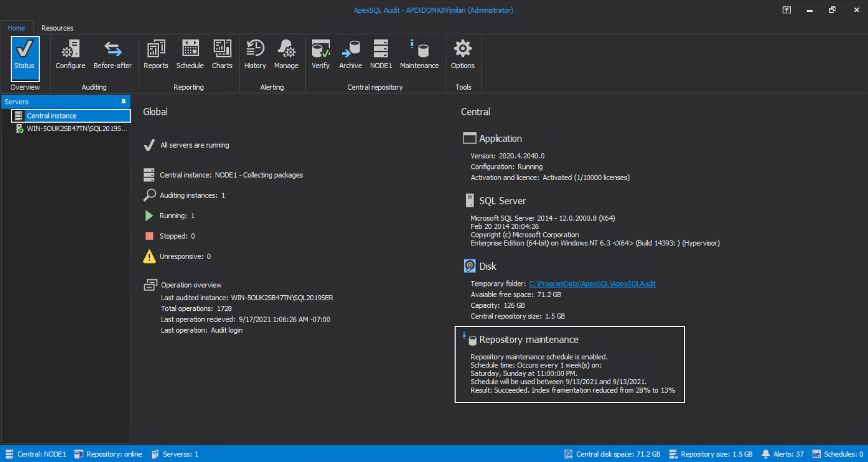Toggle the pin on the Servers panel
Viewport: 868px width, 462px height.
coord(124,102)
